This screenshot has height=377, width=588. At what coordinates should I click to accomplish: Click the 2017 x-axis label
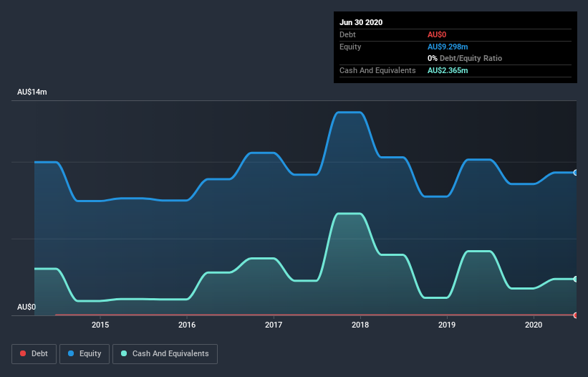click(x=274, y=325)
